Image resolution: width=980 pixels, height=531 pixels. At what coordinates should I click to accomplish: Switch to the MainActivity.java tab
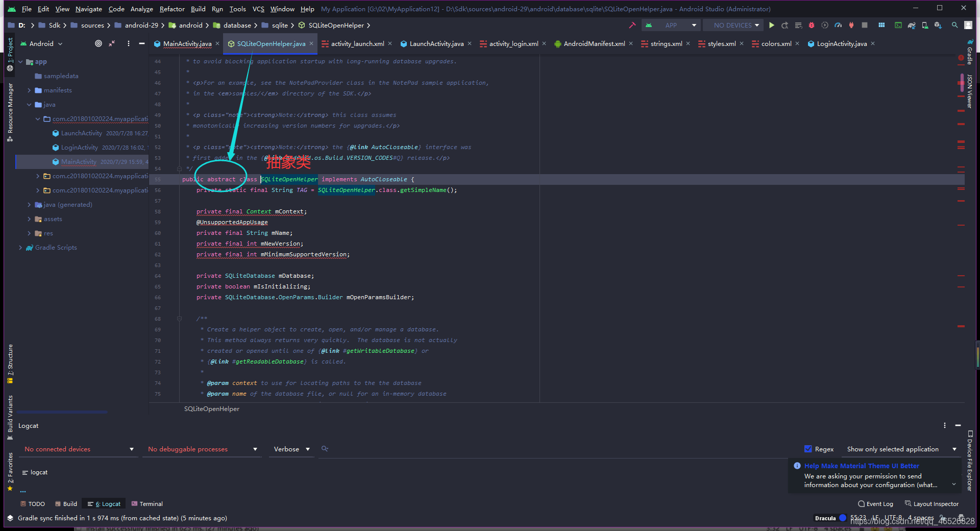pyautogui.click(x=187, y=44)
